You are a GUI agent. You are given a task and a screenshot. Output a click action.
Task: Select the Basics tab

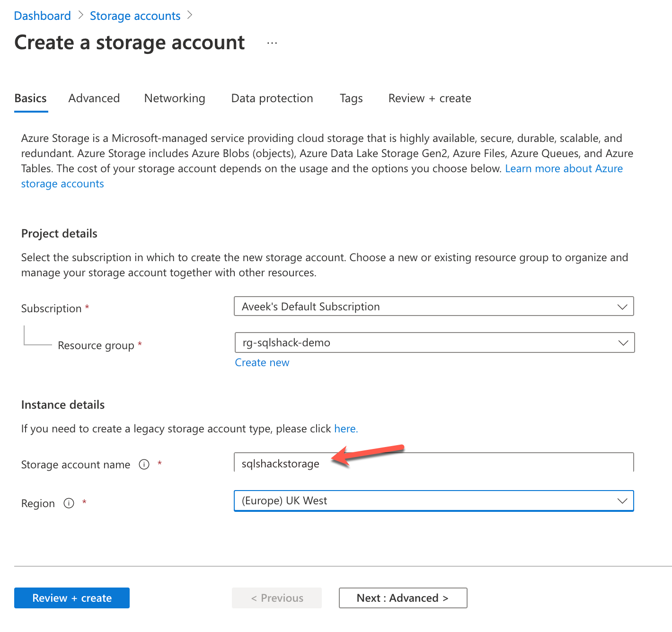[31, 98]
